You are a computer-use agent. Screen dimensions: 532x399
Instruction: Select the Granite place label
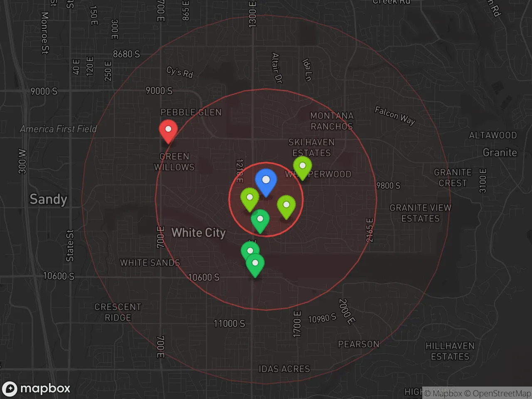coord(500,153)
